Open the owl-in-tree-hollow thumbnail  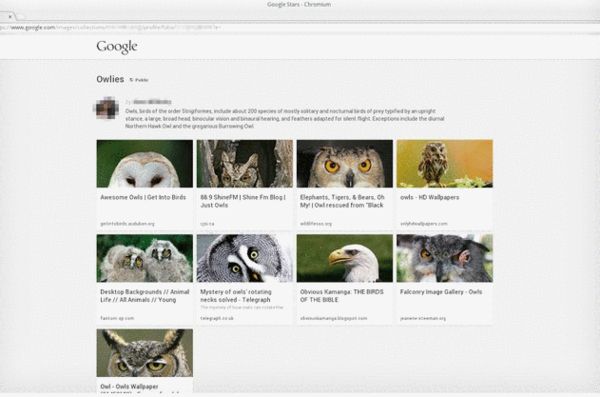pos(245,163)
